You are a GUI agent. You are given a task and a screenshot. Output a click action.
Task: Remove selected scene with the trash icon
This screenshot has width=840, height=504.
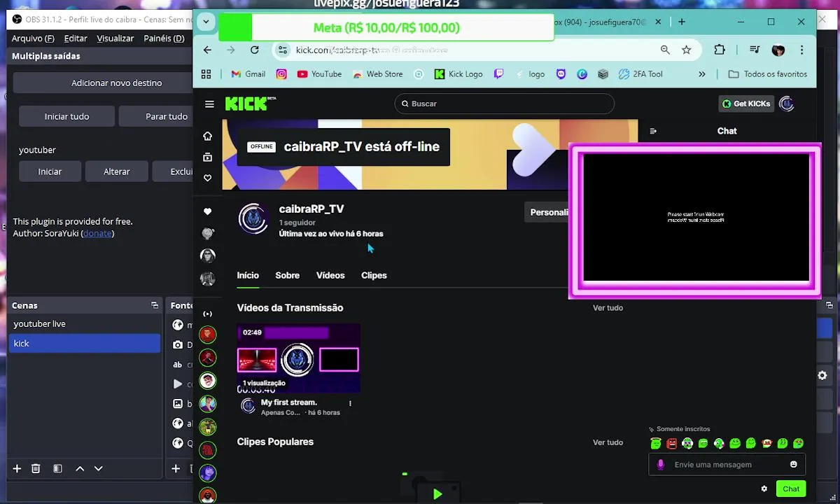36,468
